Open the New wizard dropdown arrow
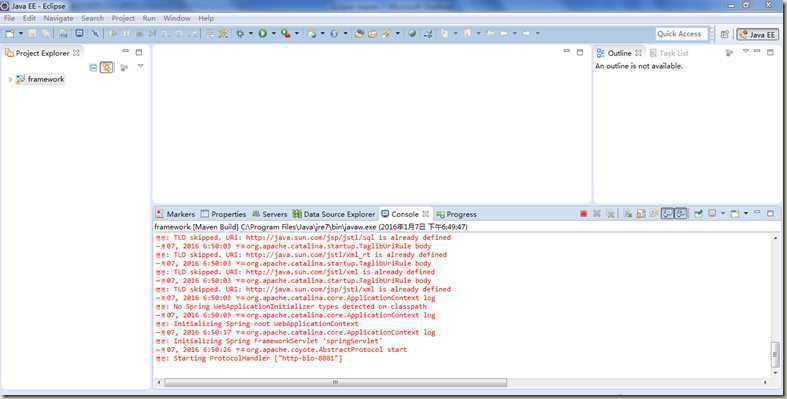 point(21,34)
